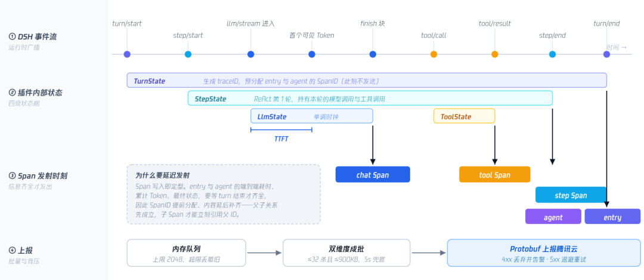Open the 双维度成批 box
Viewport: 644px width, 280px height.
tap(346, 253)
